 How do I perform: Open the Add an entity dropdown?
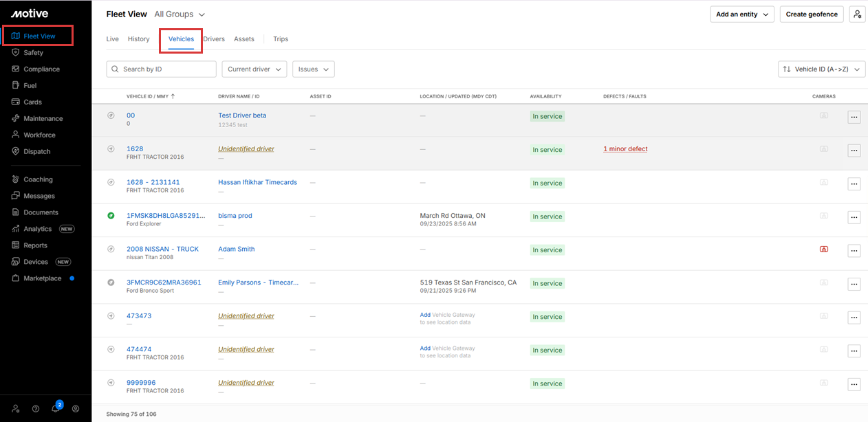(x=742, y=14)
